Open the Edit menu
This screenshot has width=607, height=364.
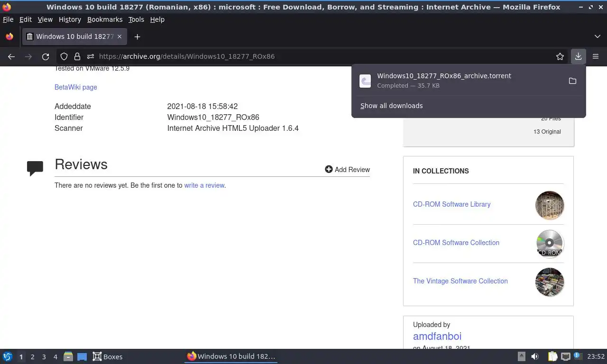point(26,19)
